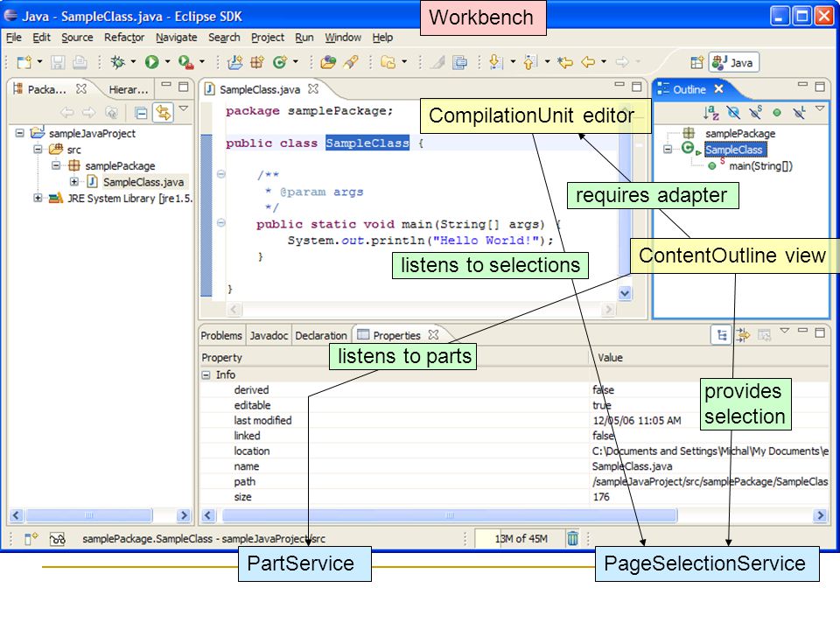
Task: Click the New Java Project icon
Action: (x=234, y=62)
